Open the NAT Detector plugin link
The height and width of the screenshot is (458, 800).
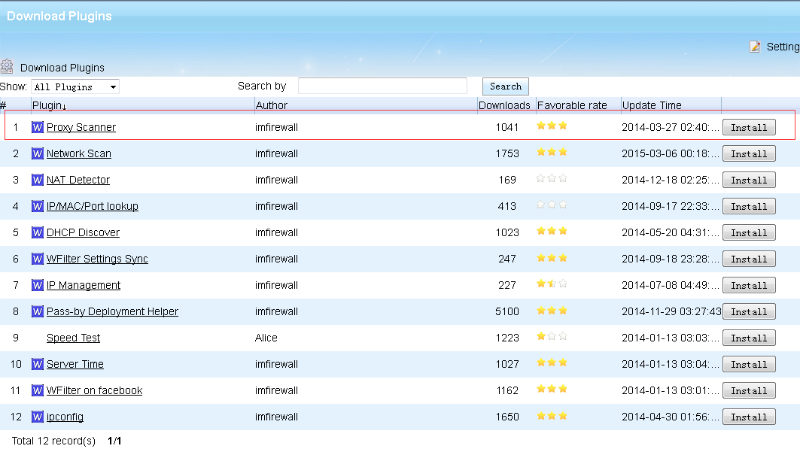[78, 180]
